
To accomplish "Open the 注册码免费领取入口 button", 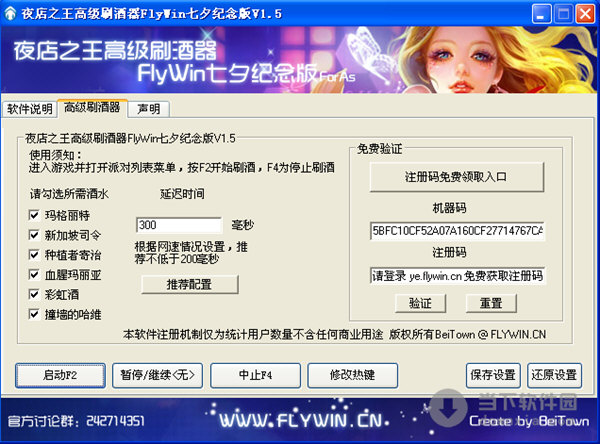I will [456, 177].
